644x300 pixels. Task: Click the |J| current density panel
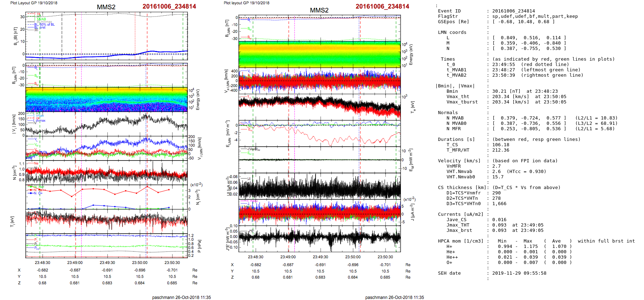tap(320, 186)
